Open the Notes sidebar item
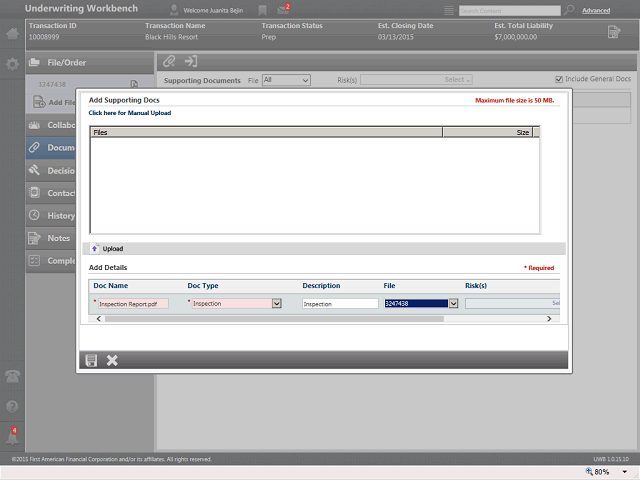The width and height of the screenshot is (640, 480). point(51,238)
